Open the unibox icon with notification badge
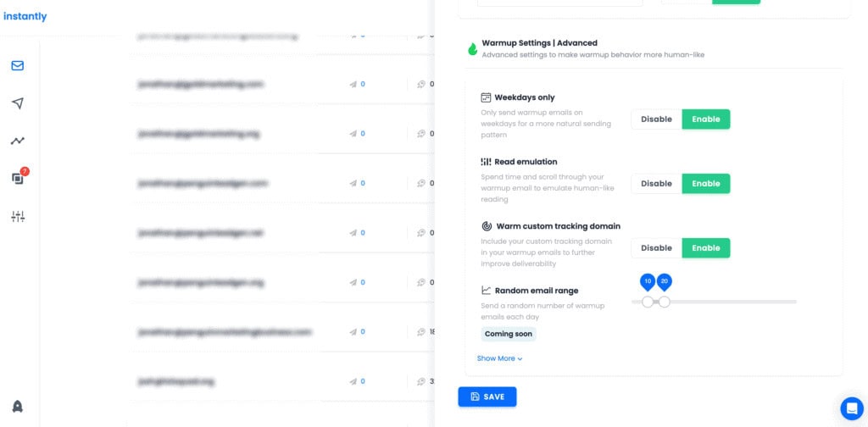Viewport: 868px width, 427px height. click(18, 178)
